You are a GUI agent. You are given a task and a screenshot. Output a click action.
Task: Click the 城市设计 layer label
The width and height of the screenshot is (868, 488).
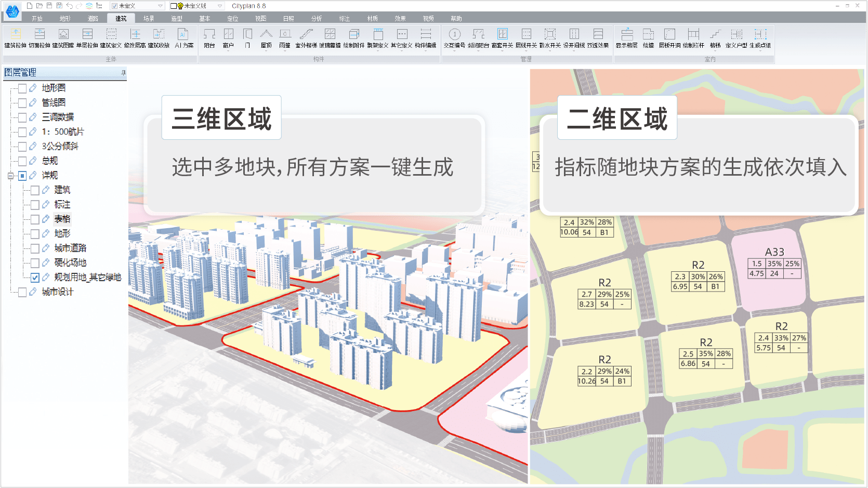[x=57, y=292]
